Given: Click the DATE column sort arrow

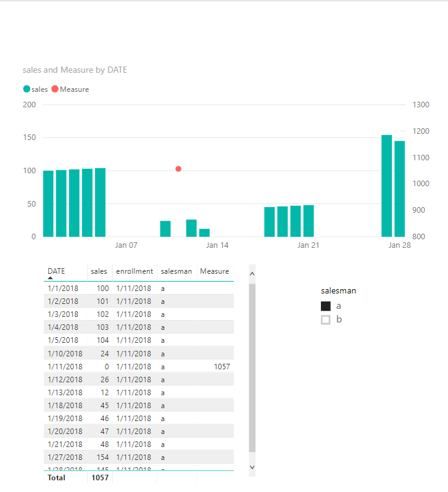Looking at the screenshot, I should coord(51,278).
